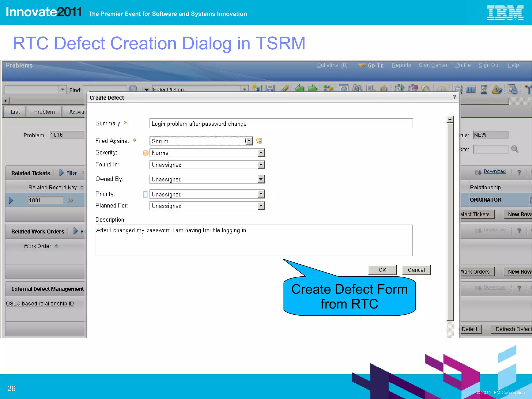Open the Priority dropdown

pyautogui.click(x=261, y=194)
